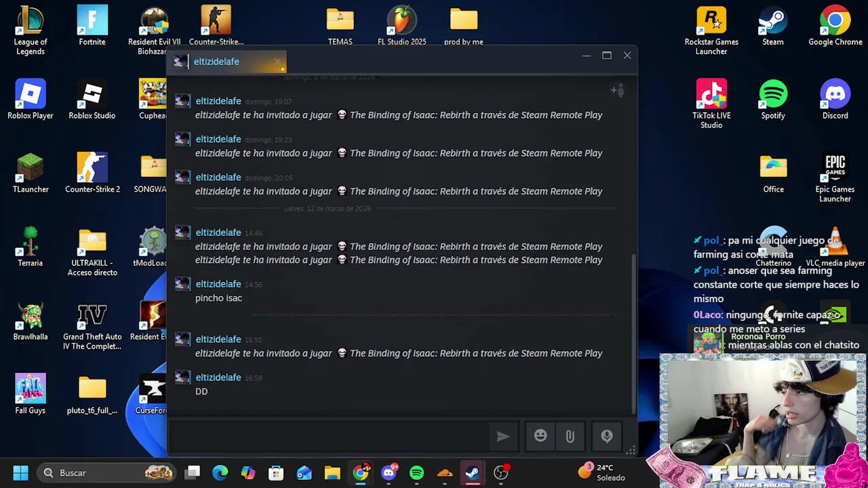Open Resident Evil VII Biohazard shortcut
This screenshot has height=488, width=868.
pos(154,30)
